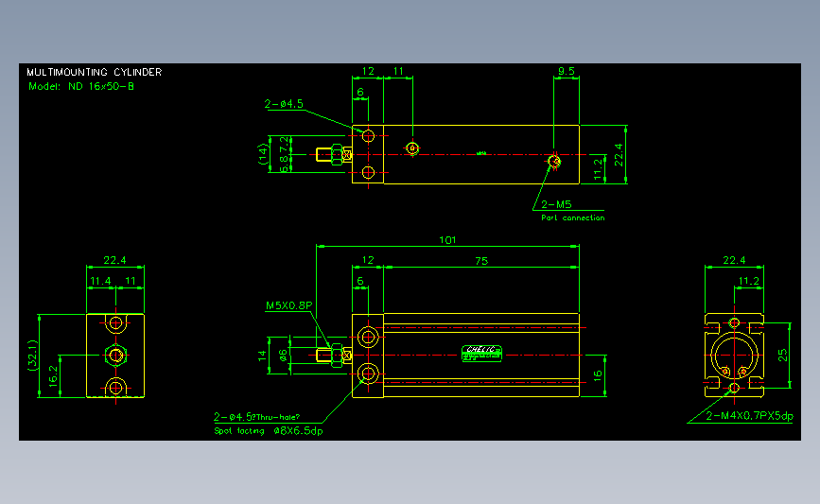Image resolution: width=820 pixels, height=504 pixels.
Task: Click the ø6 rod diameter dimension
Action: point(283,356)
